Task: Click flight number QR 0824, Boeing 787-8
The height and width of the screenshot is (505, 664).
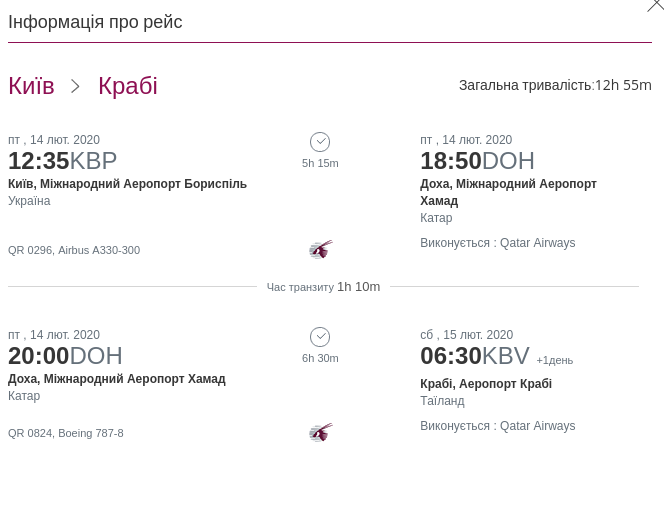Action: pyautogui.click(x=66, y=433)
